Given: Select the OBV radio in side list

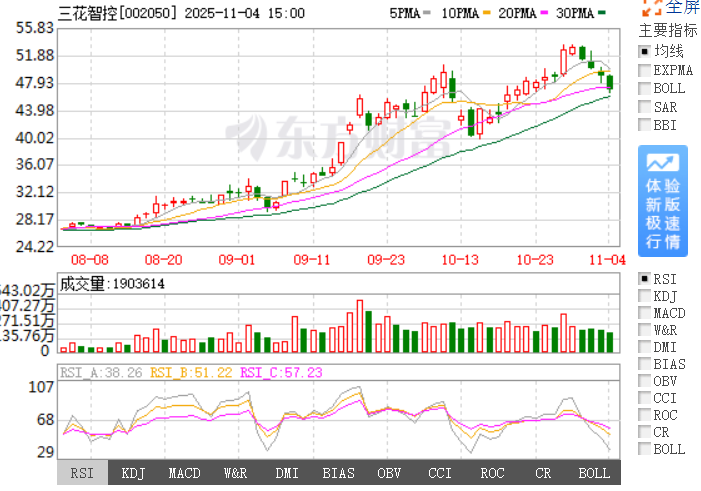Looking at the screenshot, I should coord(644,381).
